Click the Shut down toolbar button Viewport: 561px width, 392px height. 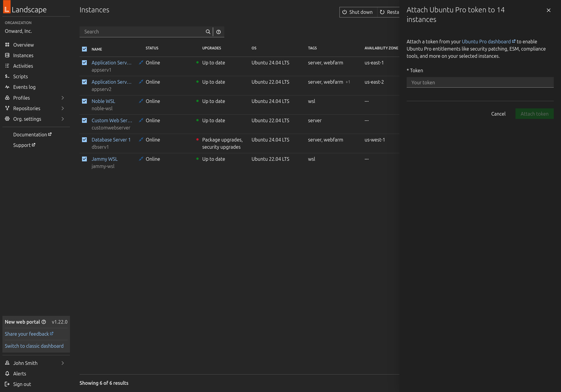point(358,12)
